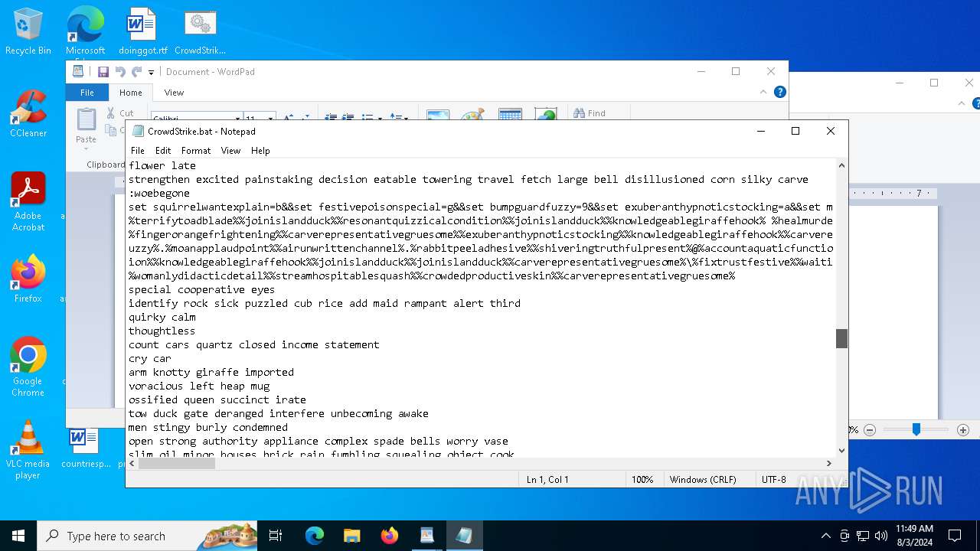Image resolution: width=980 pixels, height=551 pixels.
Task: Switch to the WordPad taskbar button
Action: (426, 536)
